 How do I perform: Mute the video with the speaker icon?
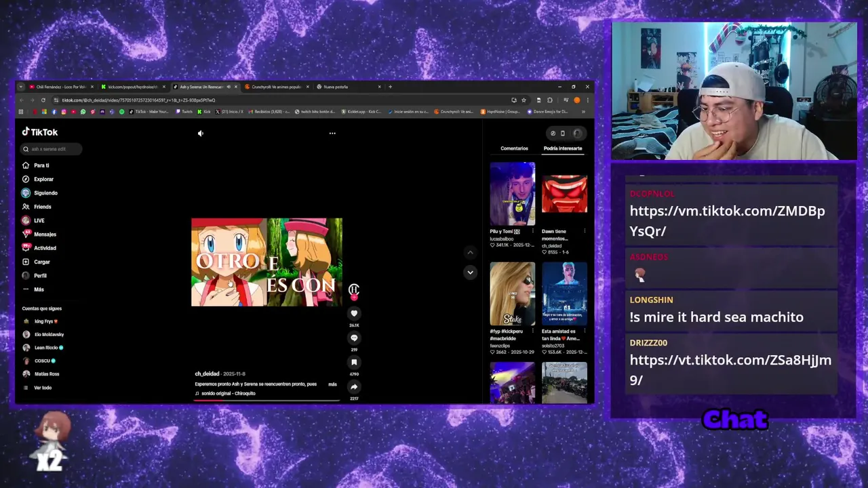[201, 134]
